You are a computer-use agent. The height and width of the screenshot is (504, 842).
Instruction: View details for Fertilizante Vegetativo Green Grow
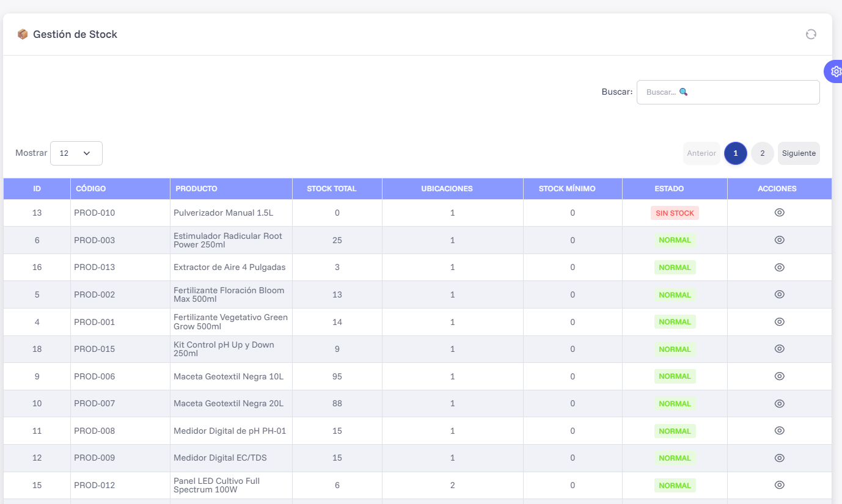coord(779,322)
